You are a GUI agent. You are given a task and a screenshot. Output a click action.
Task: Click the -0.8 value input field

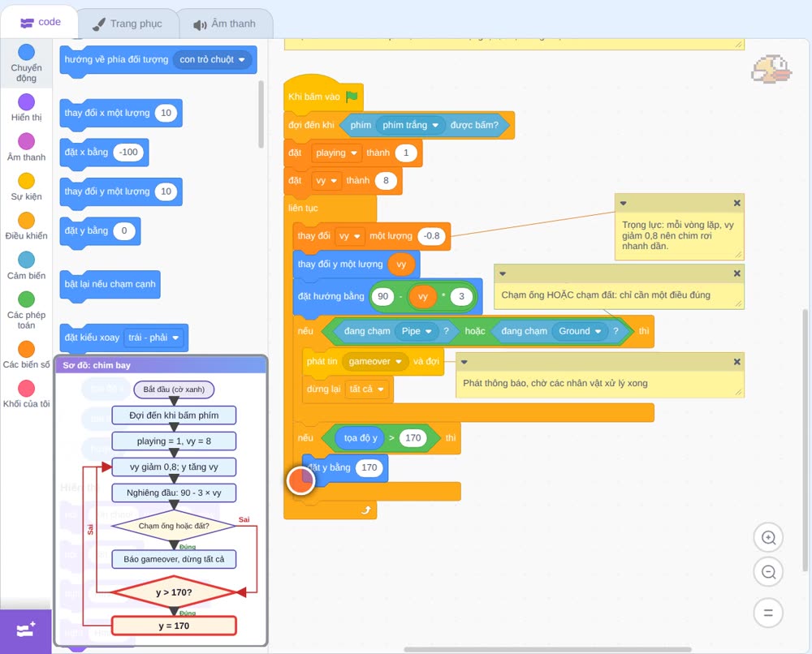[431, 236]
